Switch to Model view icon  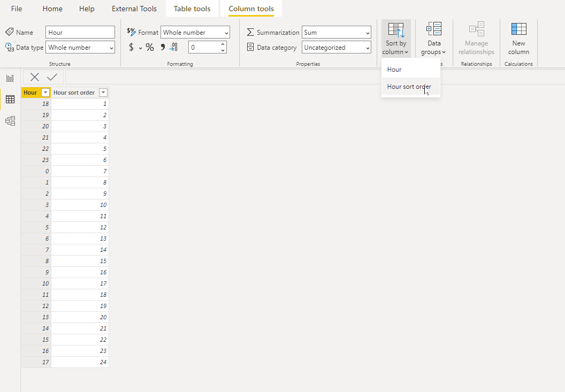(x=10, y=121)
